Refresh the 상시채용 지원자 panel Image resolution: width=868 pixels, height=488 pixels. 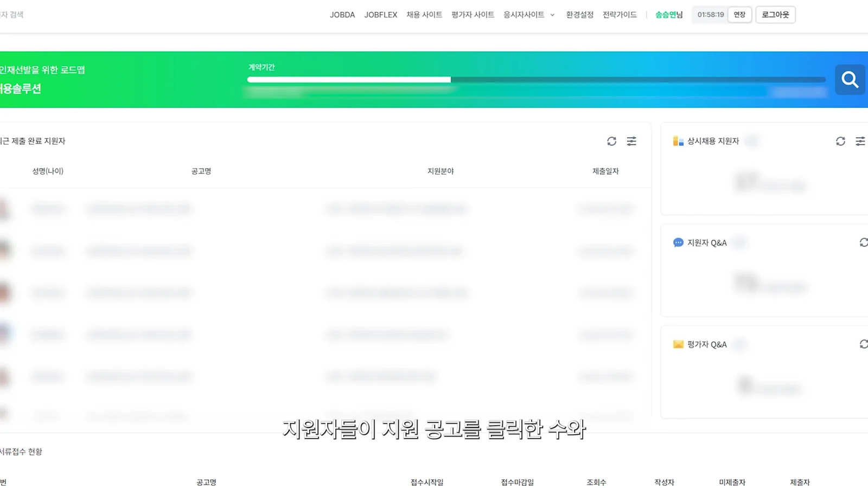[x=840, y=141]
